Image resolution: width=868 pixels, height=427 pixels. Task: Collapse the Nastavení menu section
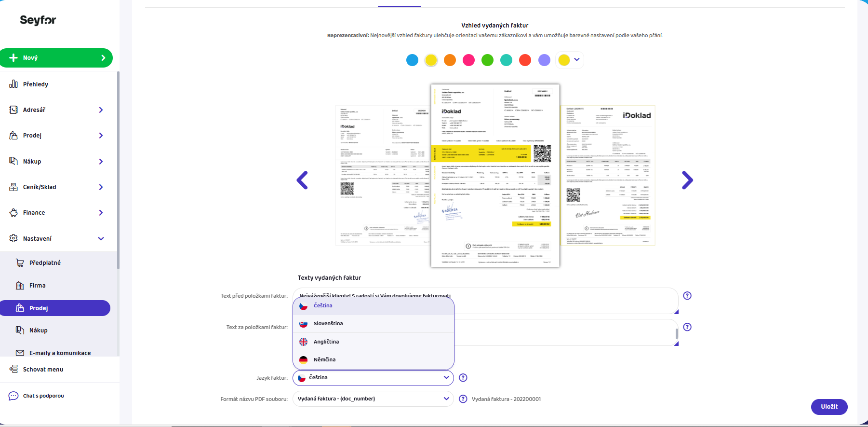click(101, 239)
